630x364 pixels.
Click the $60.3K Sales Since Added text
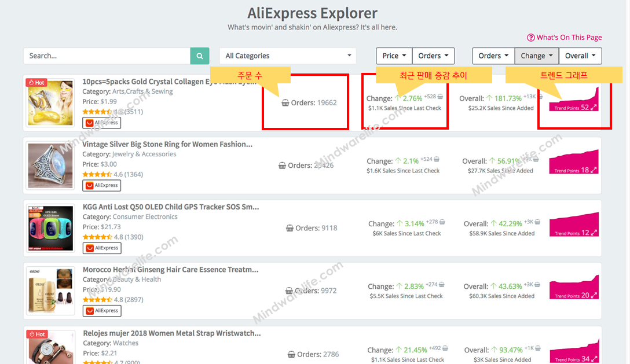(x=502, y=296)
